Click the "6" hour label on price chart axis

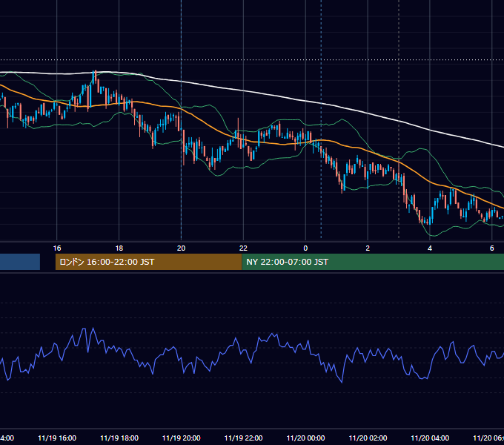(x=492, y=248)
